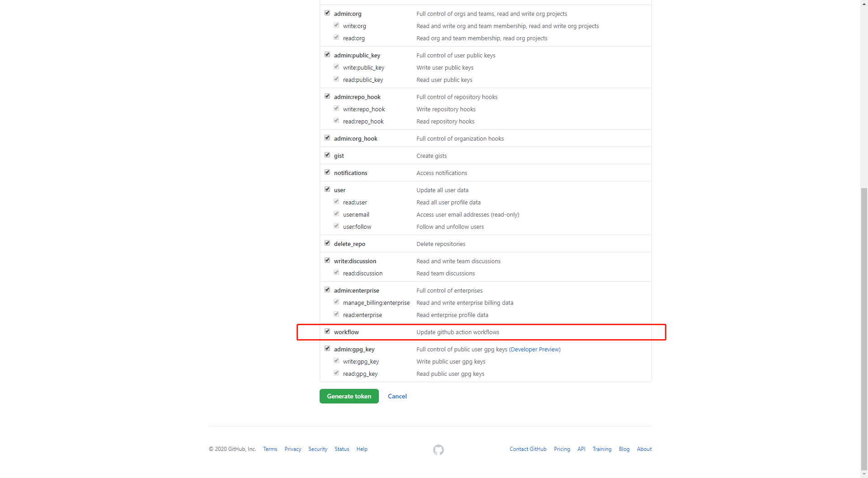Go to the Security footer link
This screenshot has height=478, width=868.
[x=318, y=449]
